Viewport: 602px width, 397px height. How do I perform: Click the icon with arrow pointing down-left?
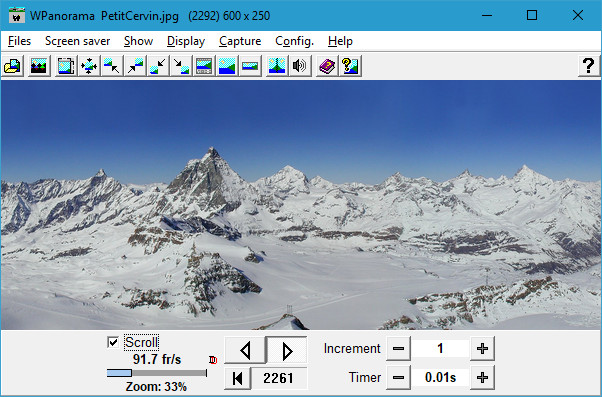point(158,66)
